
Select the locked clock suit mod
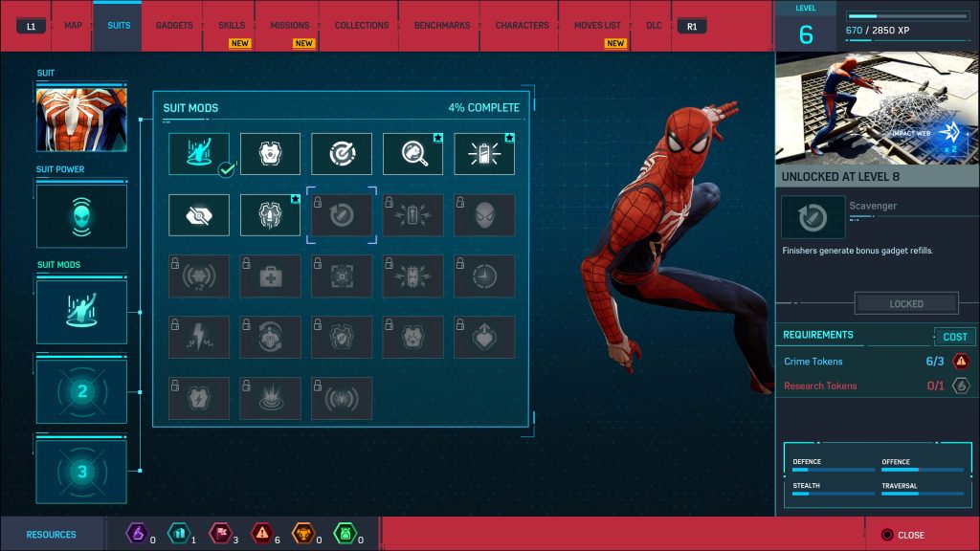pyautogui.click(x=484, y=275)
